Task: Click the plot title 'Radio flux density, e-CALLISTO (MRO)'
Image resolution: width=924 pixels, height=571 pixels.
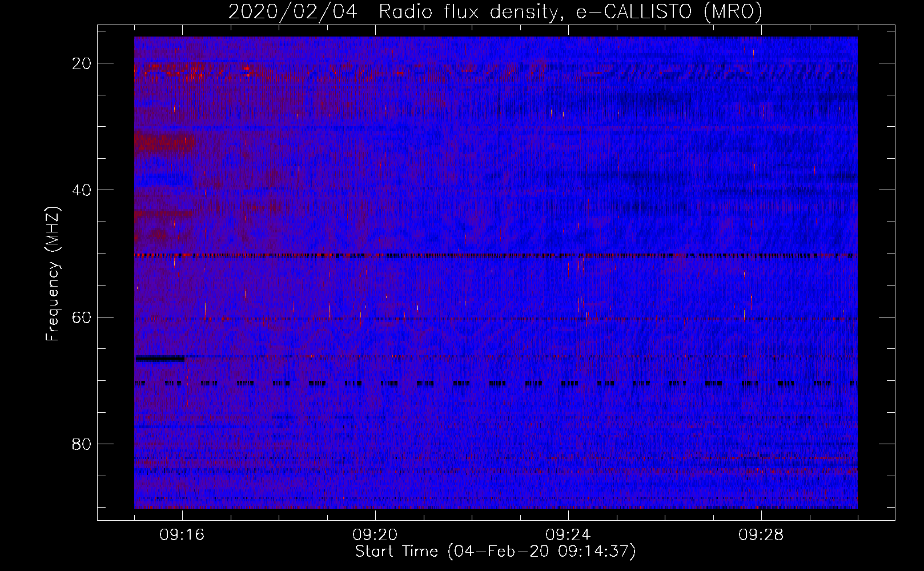Action: click(571, 11)
